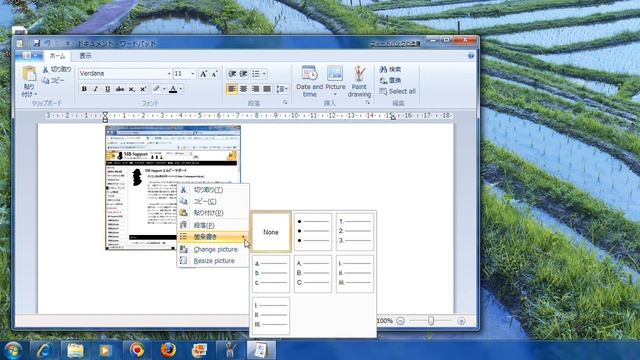Click the Justify alignment icon

(x=267, y=89)
